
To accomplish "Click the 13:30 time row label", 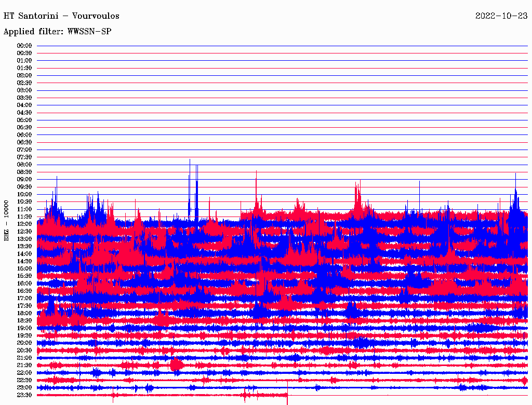I will [24, 246].
